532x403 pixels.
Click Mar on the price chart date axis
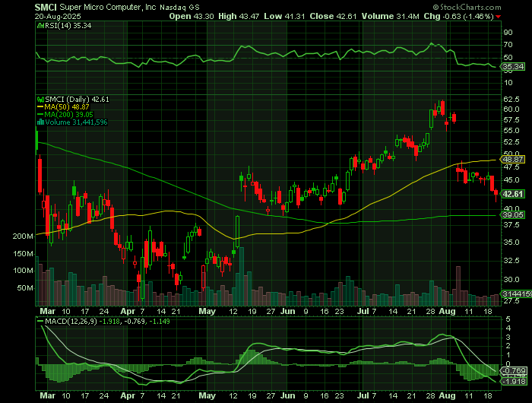click(47, 311)
